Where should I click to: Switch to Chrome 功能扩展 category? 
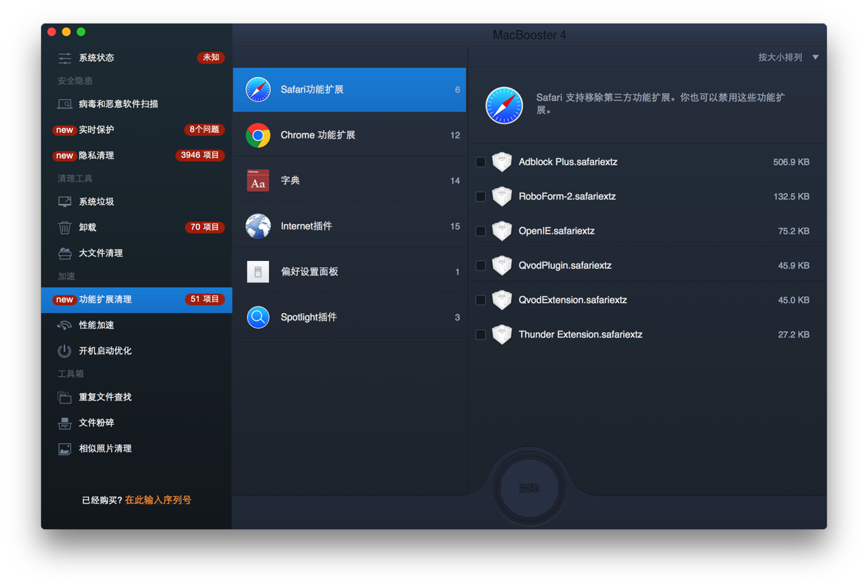(349, 135)
